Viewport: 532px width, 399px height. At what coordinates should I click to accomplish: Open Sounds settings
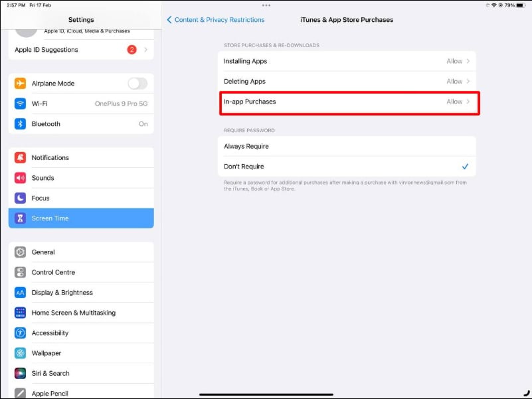[81, 178]
